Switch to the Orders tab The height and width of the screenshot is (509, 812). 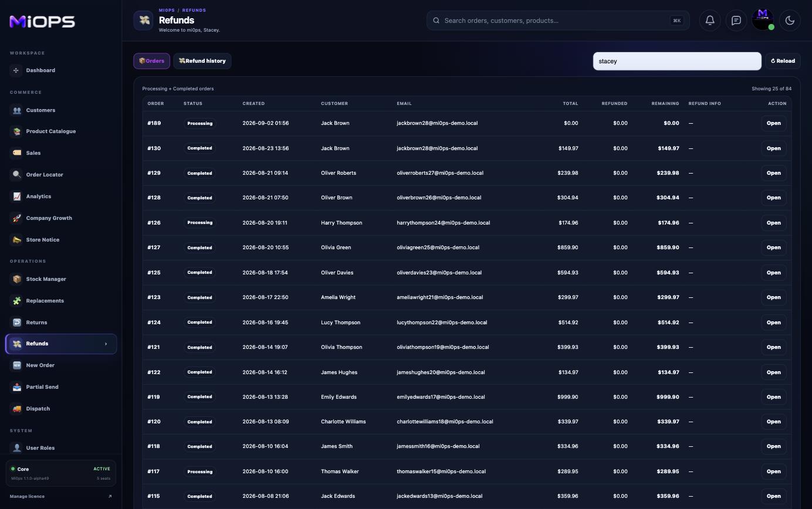coord(151,61)
